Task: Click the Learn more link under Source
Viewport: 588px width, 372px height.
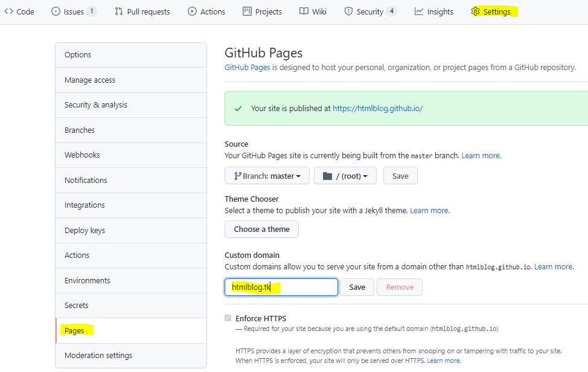Action: point(481,155)
